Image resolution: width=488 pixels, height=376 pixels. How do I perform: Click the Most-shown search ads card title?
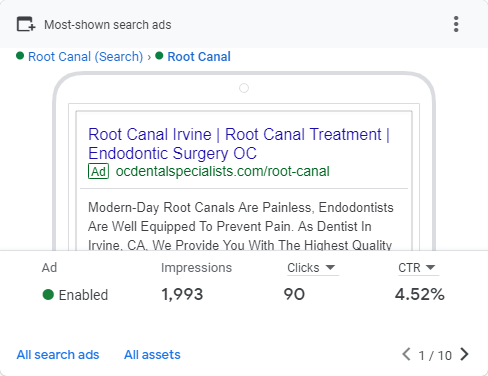pos(108,25)
